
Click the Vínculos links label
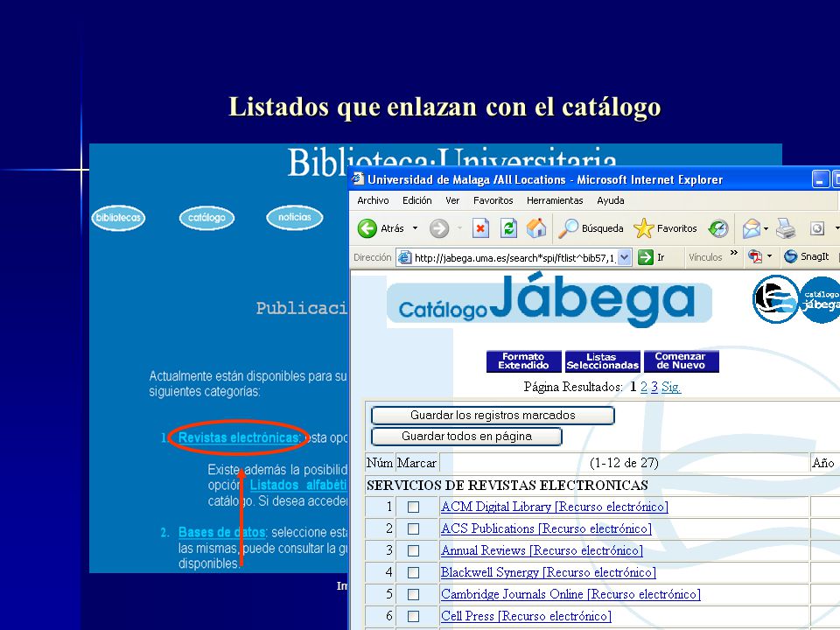(x=705, y=257)
